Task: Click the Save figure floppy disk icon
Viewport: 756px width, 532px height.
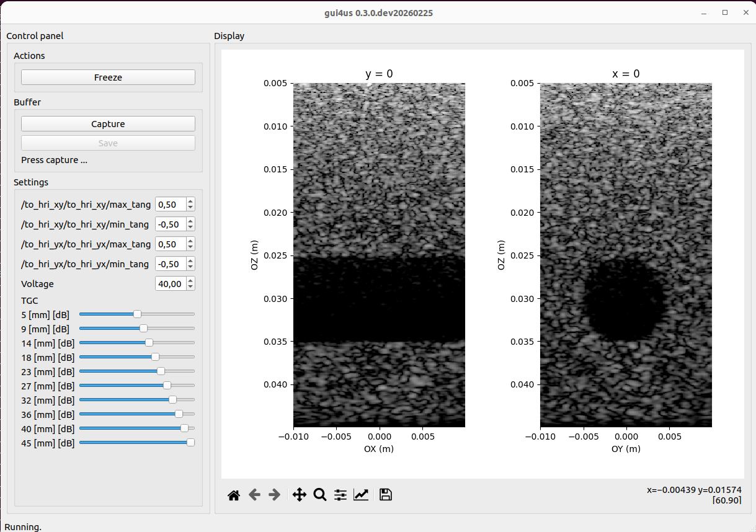Action: 386,495
